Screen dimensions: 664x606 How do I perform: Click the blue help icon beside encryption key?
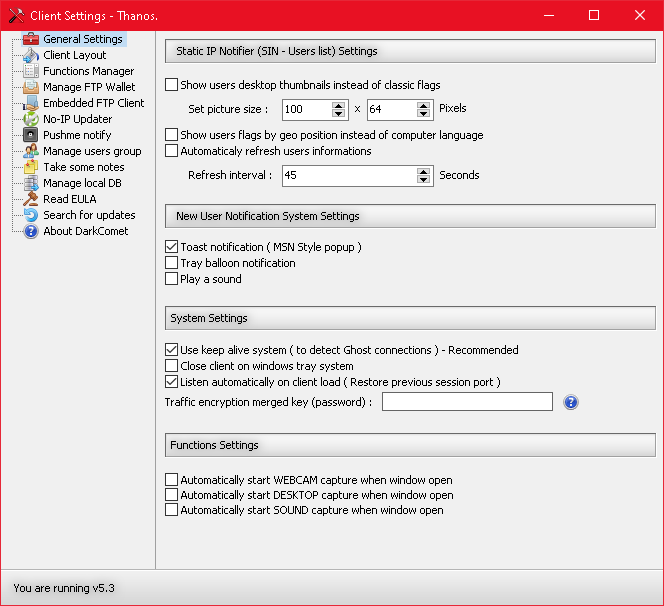(571, 402)
